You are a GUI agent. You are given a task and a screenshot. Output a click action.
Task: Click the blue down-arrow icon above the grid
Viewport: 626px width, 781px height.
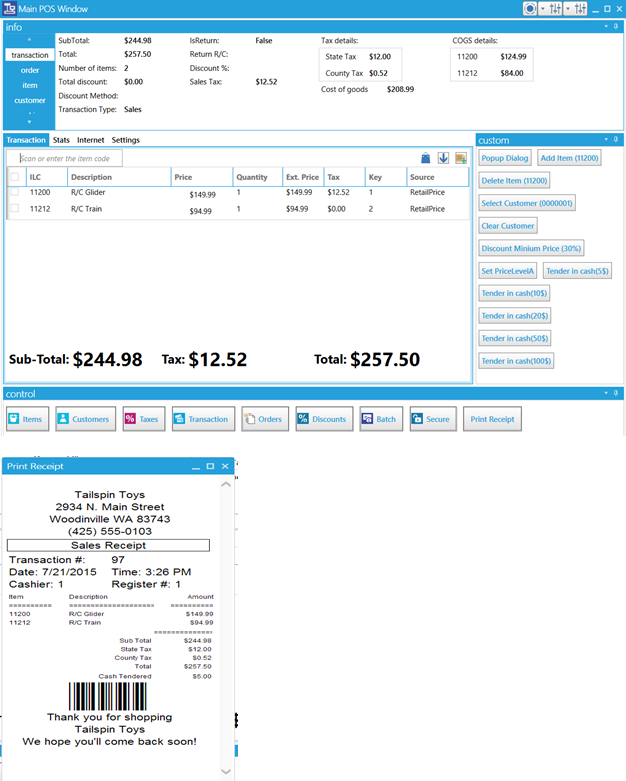[443, 158]
